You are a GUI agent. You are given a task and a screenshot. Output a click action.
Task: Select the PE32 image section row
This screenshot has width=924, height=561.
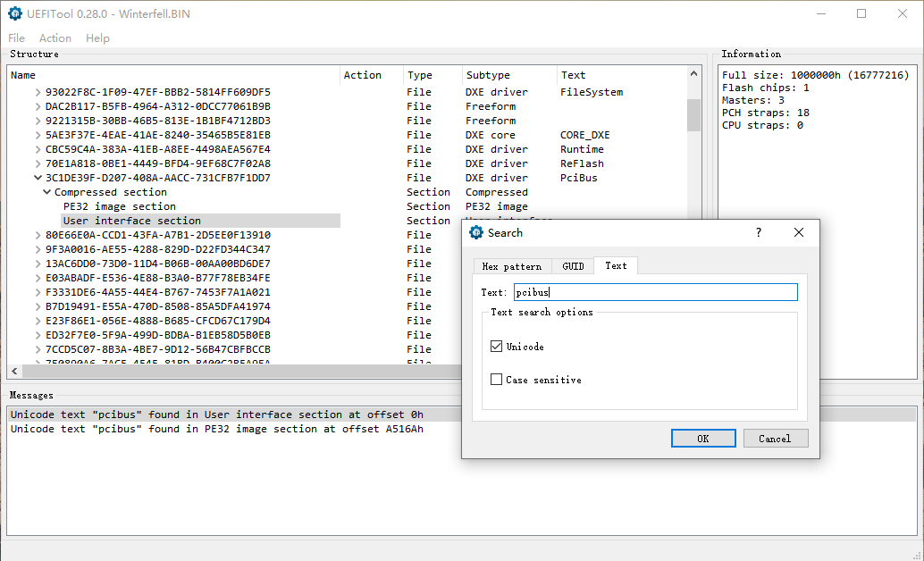[120, 206]
